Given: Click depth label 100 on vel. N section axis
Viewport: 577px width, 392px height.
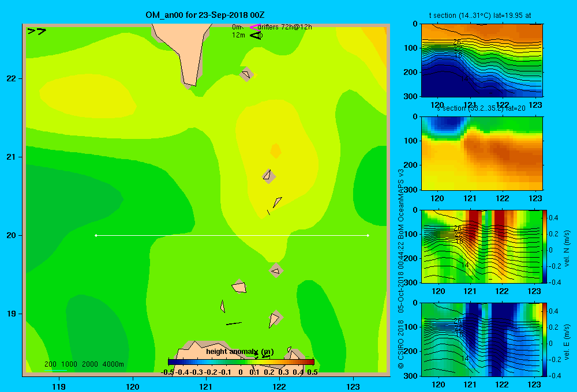Looking at the screenshot, I should pos(412,234).
